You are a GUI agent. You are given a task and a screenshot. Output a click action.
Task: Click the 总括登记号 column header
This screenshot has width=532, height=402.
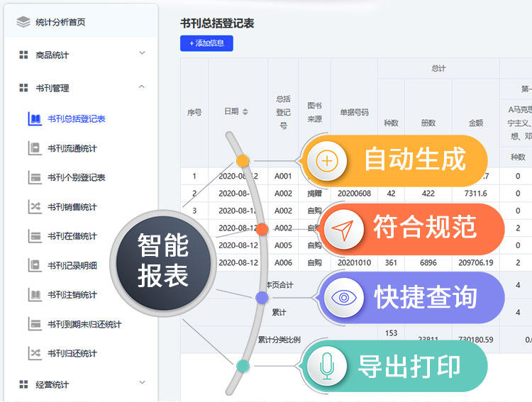pyautogui.click(x=283, y=112)
